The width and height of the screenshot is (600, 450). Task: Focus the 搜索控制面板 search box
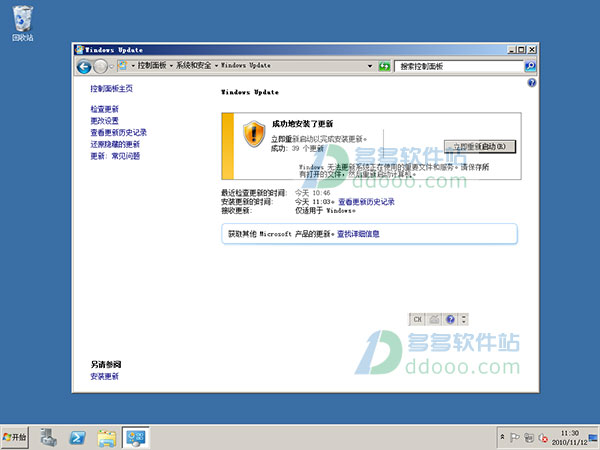(x=459, y=67)
